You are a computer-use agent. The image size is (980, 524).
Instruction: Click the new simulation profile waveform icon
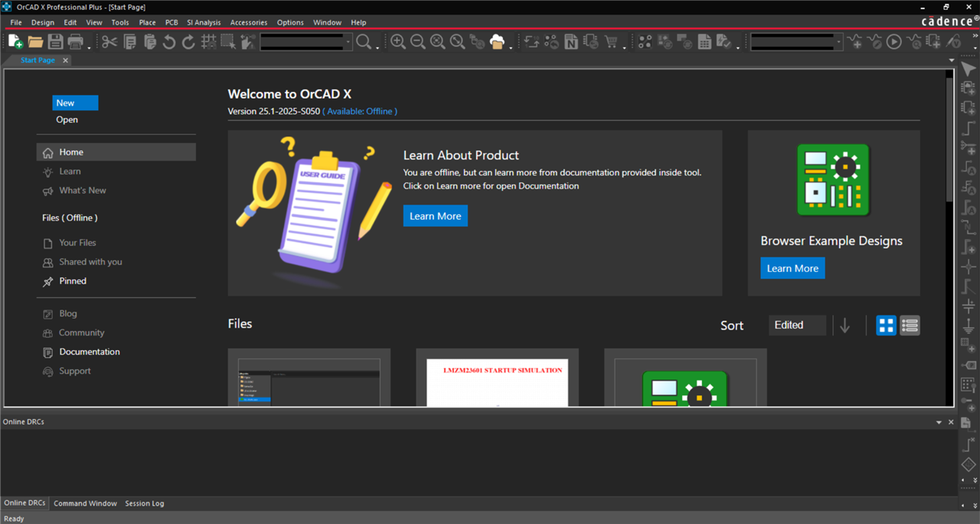(854, 41)
